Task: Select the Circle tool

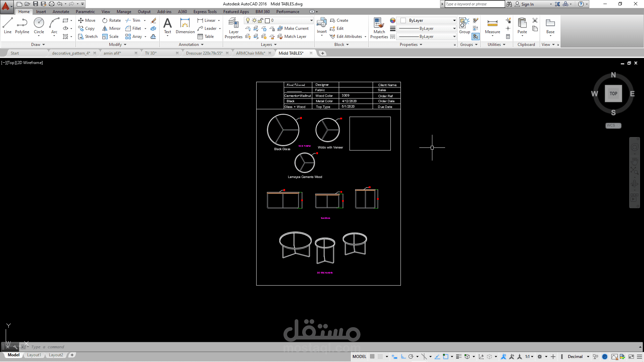Action: pos(39,26)
